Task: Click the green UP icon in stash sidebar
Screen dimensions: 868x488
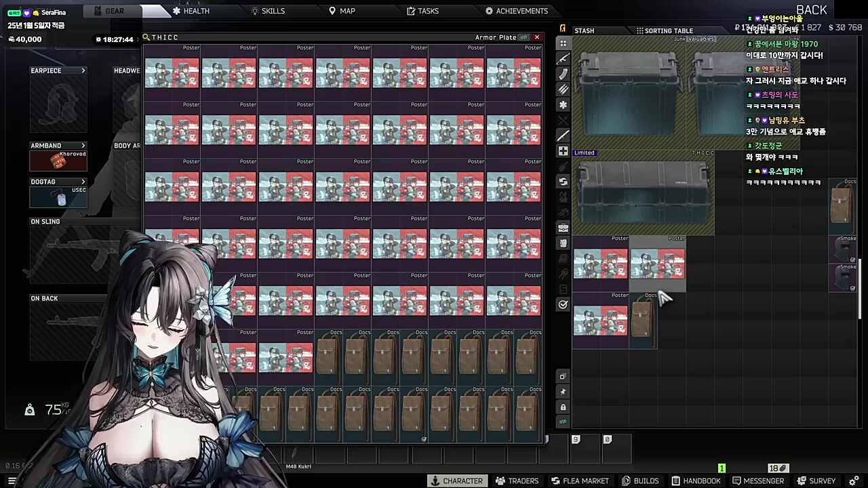Action: pyautogui.click(x=563, y=422)
